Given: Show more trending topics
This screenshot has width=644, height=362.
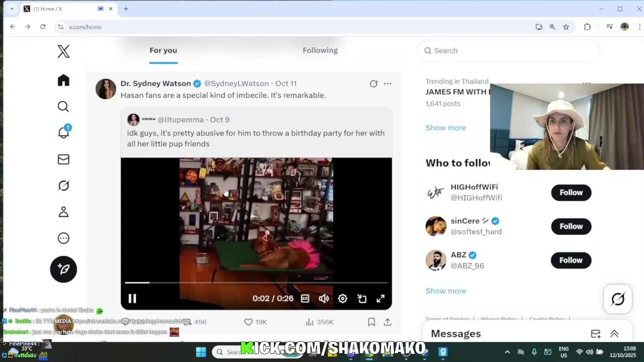Looking at the screenshot, I should (446, 128).
